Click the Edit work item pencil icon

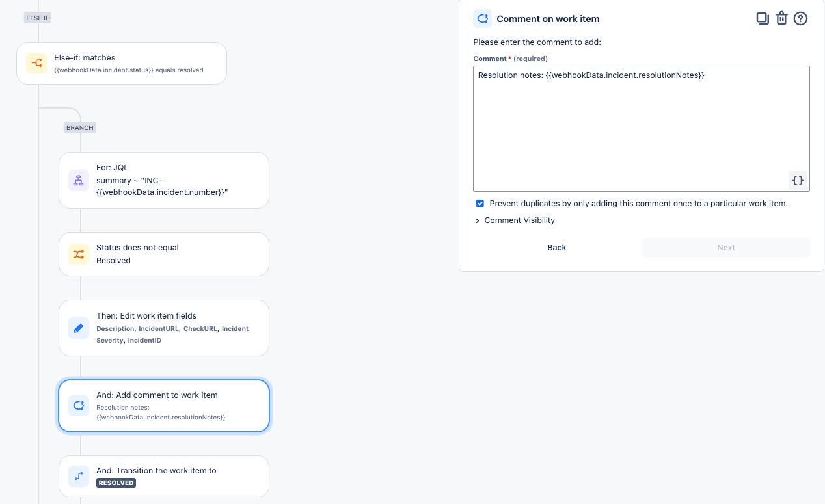79,328
